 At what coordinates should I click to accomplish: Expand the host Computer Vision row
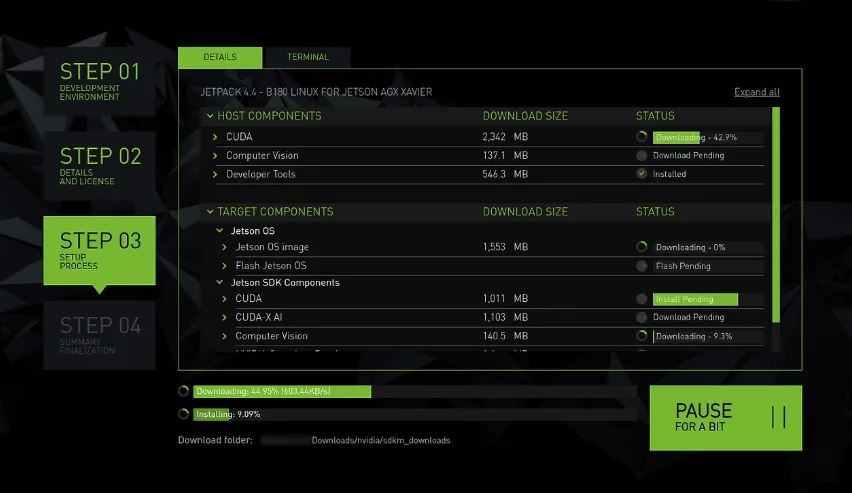[x=215, y=155]
